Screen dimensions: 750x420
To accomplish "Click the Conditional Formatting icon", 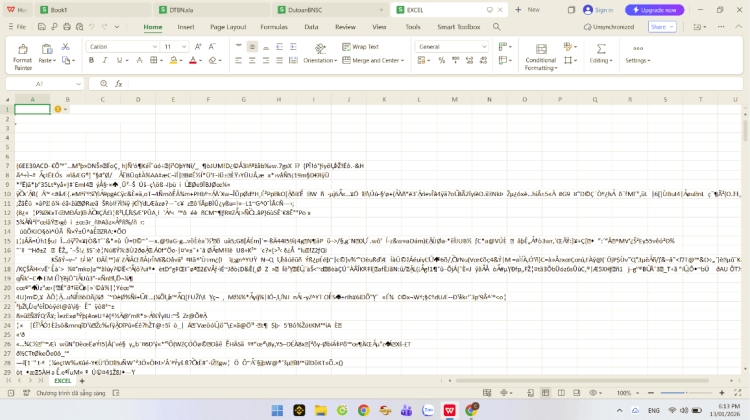I will point(540,47).
